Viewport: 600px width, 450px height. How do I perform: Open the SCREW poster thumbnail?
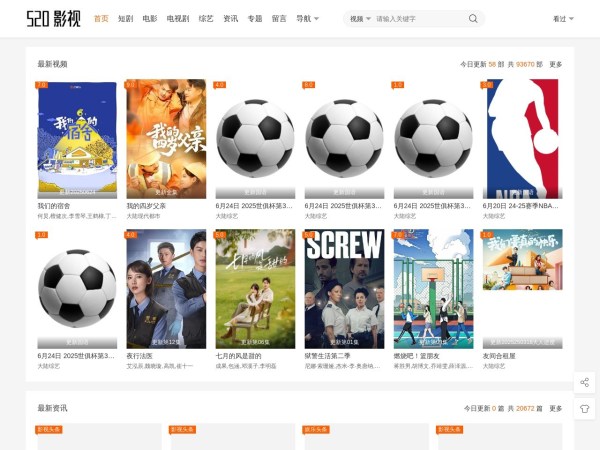tap(344, 288)
